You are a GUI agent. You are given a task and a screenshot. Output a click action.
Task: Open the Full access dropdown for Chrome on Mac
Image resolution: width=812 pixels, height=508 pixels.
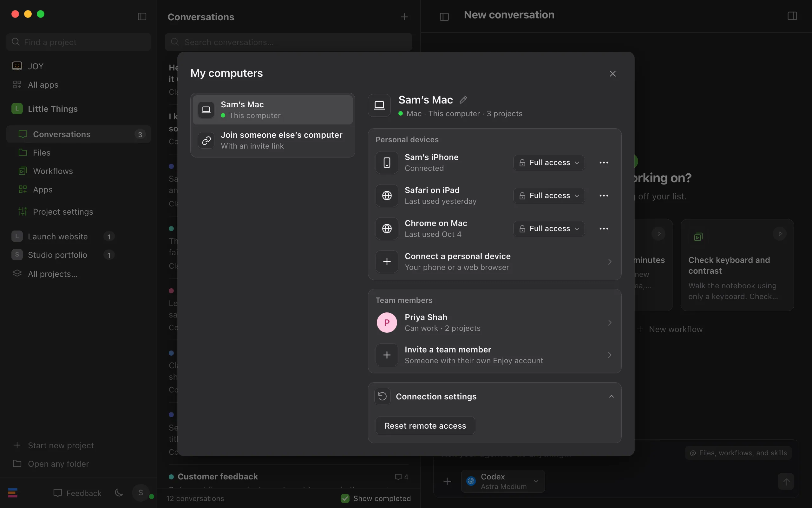point(549,229)
